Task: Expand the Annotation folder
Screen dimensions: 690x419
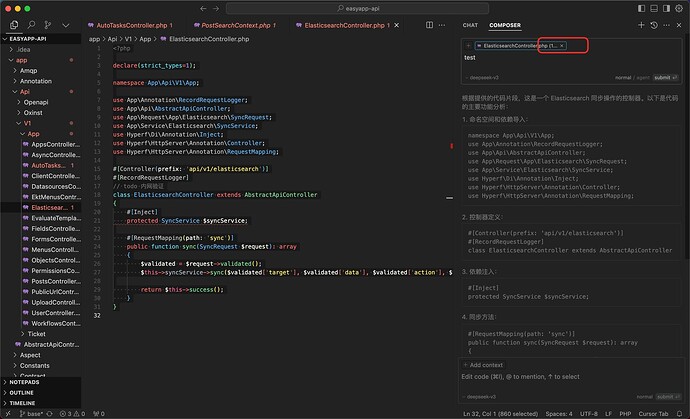Action: (x=40, y=81)
